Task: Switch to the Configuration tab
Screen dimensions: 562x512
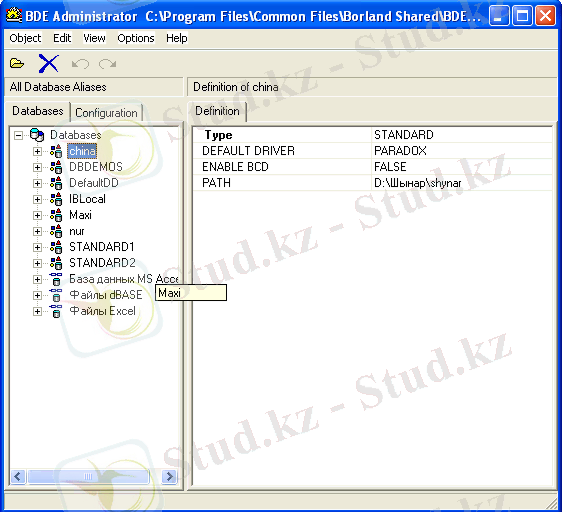Action: 106,113
